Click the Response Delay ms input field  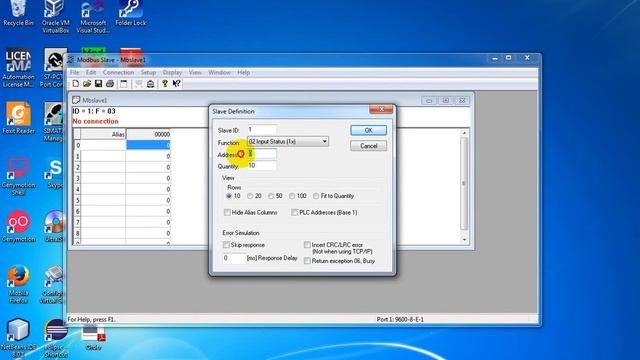[234, 258]
